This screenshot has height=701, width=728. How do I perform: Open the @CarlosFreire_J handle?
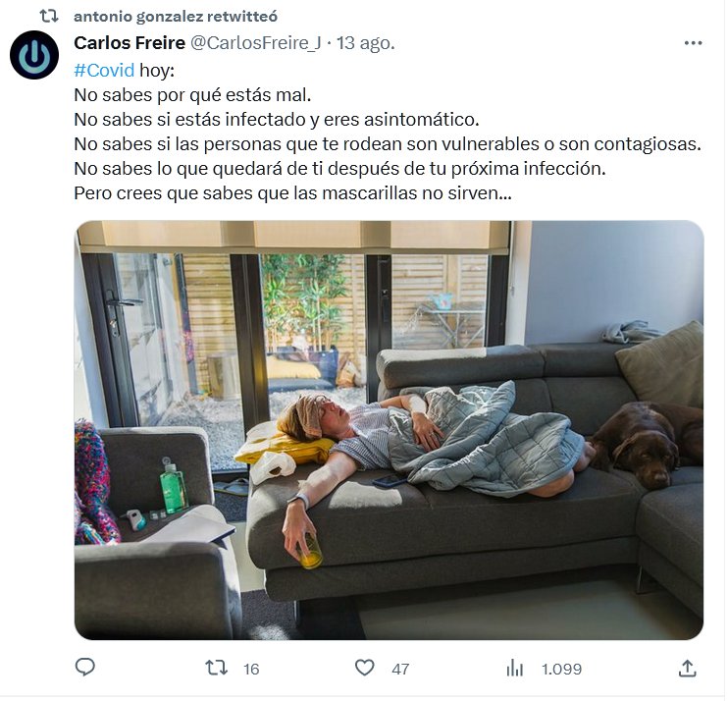click(x=256, y=43)
